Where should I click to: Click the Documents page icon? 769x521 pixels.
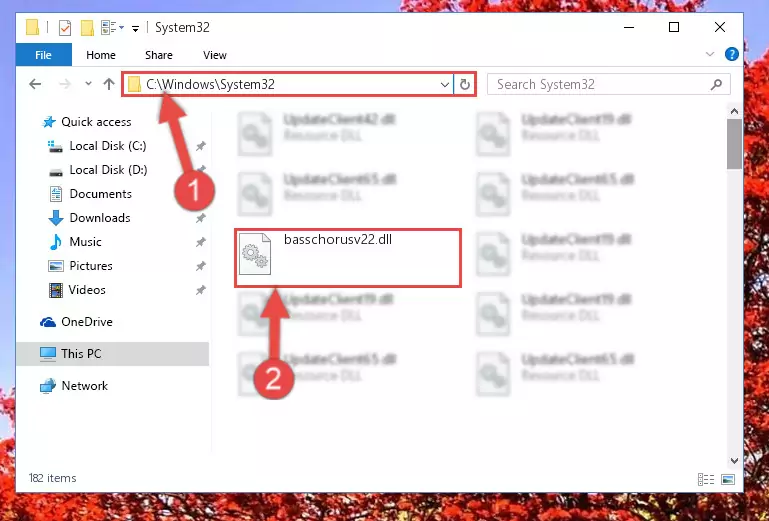[x=56, y=194]
